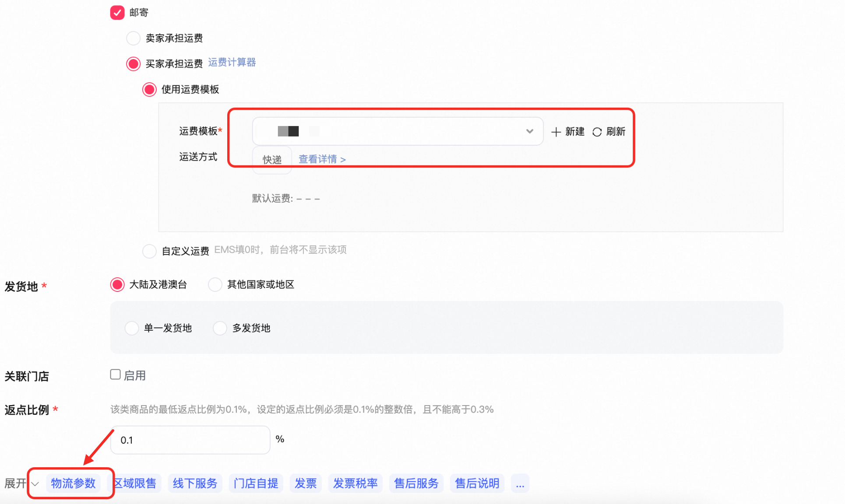Click the EMS填0时 hint text
This screenshot has width=845, height=504.
coord(280,250)
